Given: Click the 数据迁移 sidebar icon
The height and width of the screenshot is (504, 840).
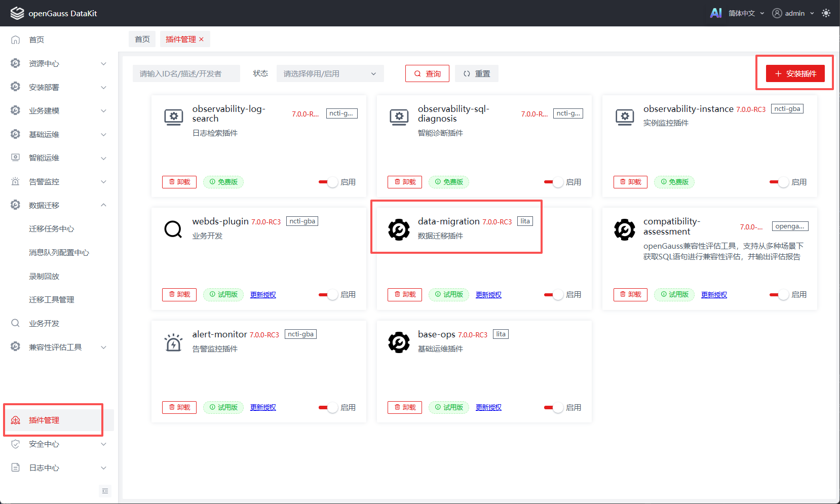Looking at the screenshot, I should [x=16, y=205].
